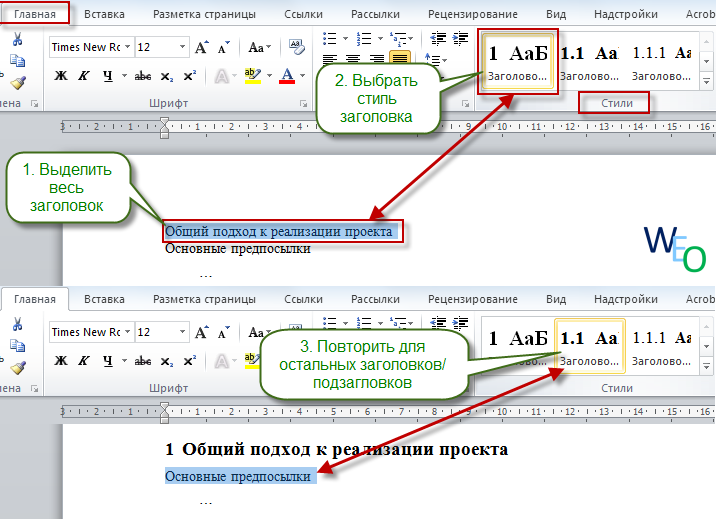This screenshot has height=519, width=716.
Task: Open the Рецензирование tab in the bottom ribbon
Action: (473, 299)
